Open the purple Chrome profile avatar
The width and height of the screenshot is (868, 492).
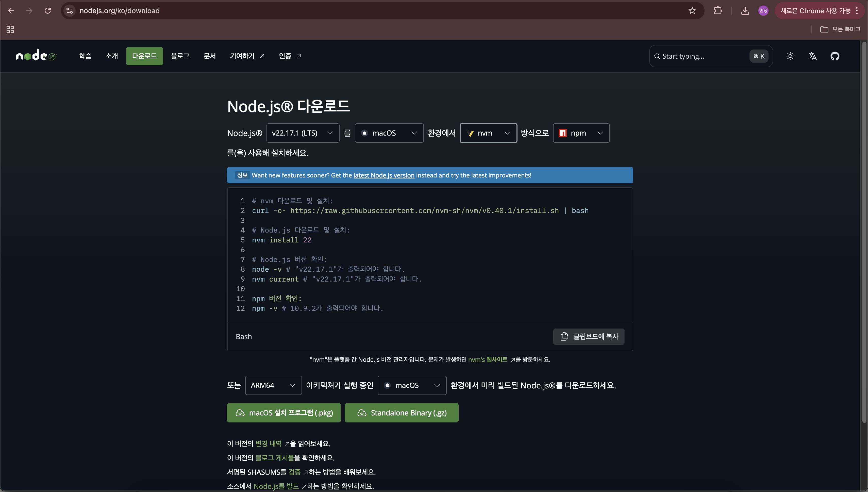point(763,11)
